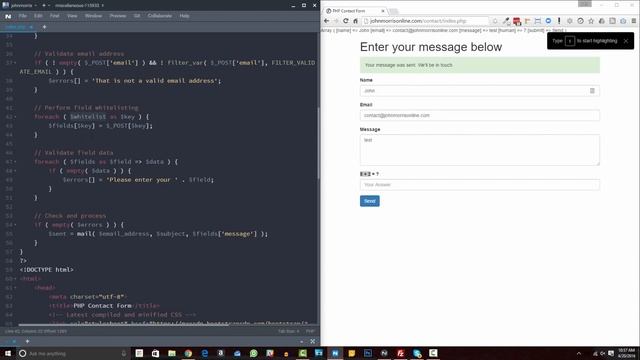
Task: Click the Your Answer captcha field
Action: click(x=480, y=185)
